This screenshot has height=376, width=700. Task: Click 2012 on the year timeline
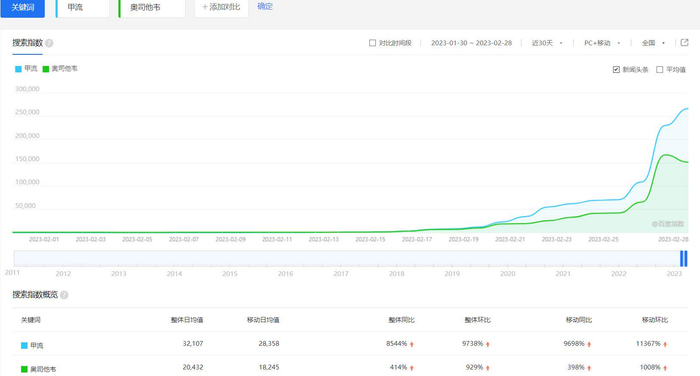(x=63, y=274)
